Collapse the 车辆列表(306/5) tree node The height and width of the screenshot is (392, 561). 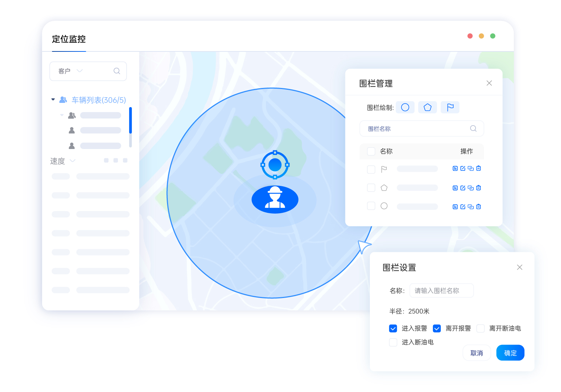[53, 100]
